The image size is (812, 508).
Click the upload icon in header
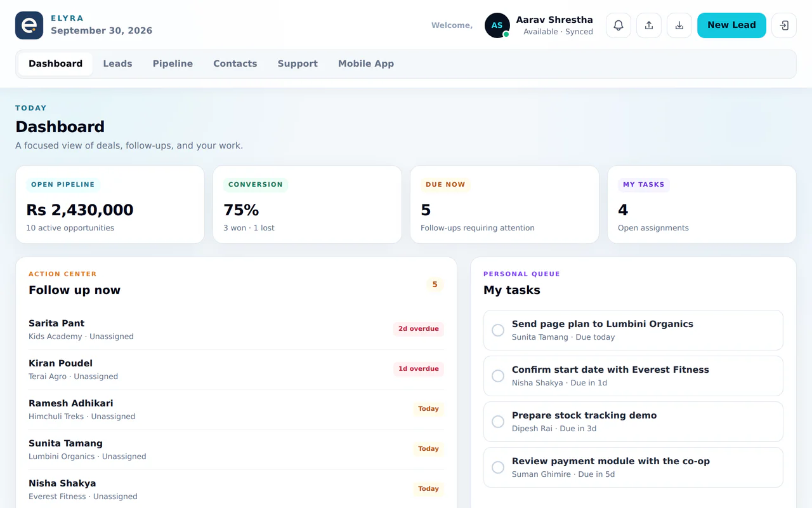point(649,25)
